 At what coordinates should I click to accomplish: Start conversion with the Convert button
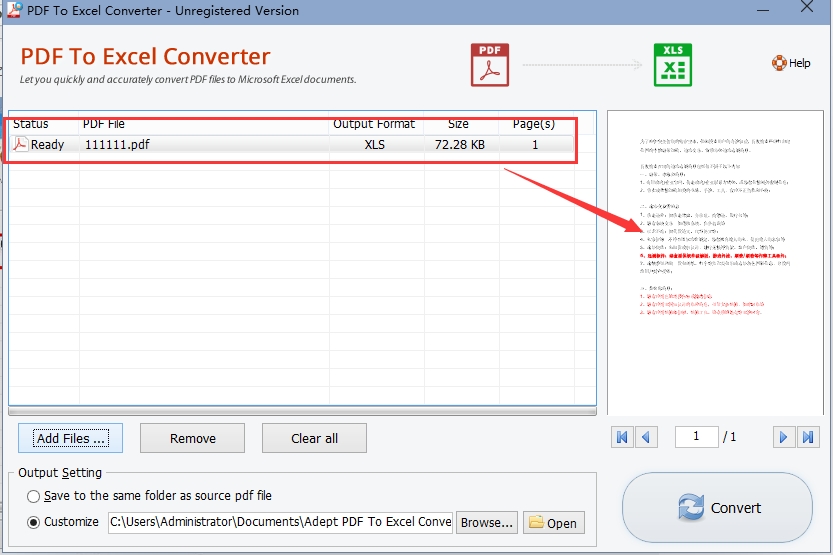tap(717, 508)
